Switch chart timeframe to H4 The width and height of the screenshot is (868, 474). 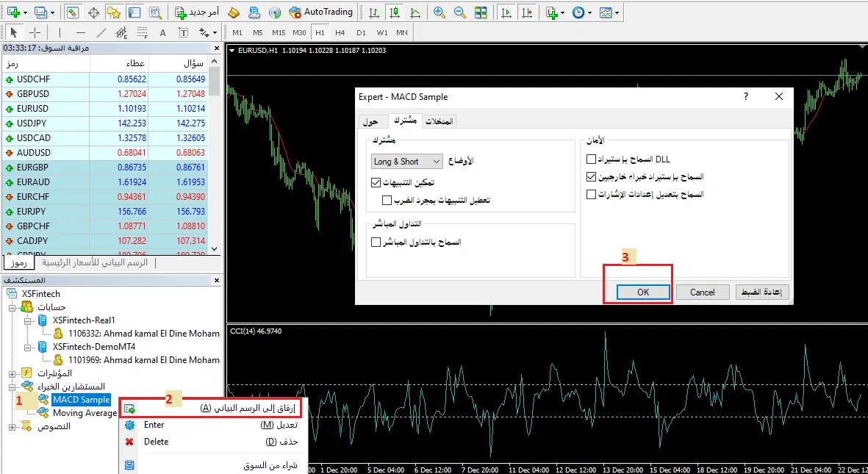tap(340, 32)
